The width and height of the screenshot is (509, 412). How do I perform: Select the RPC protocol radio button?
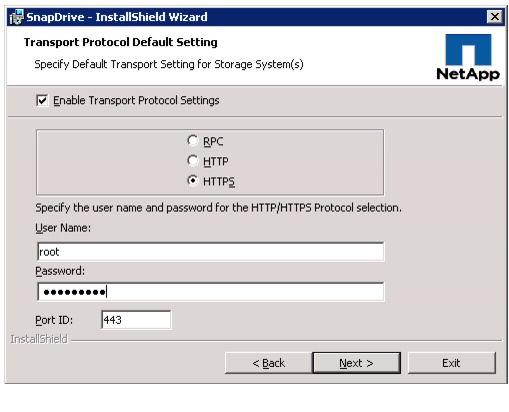coord(192,141)
